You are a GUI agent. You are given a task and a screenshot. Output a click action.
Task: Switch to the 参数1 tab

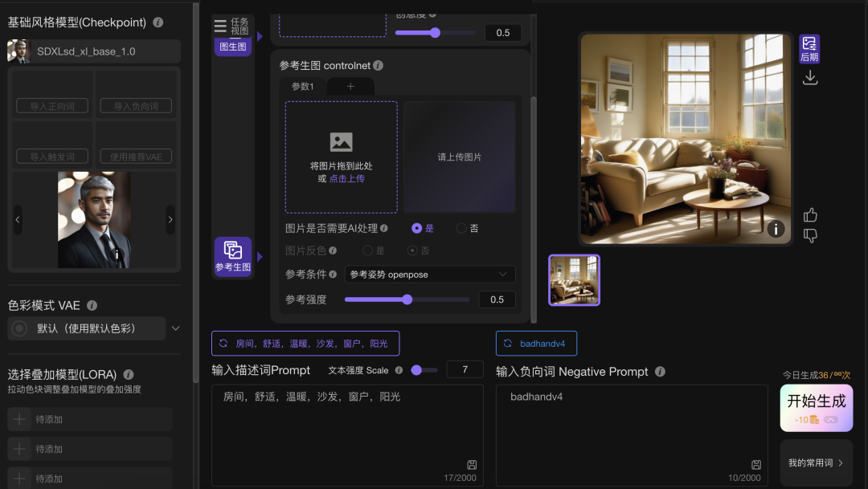(x=303, y=87)
